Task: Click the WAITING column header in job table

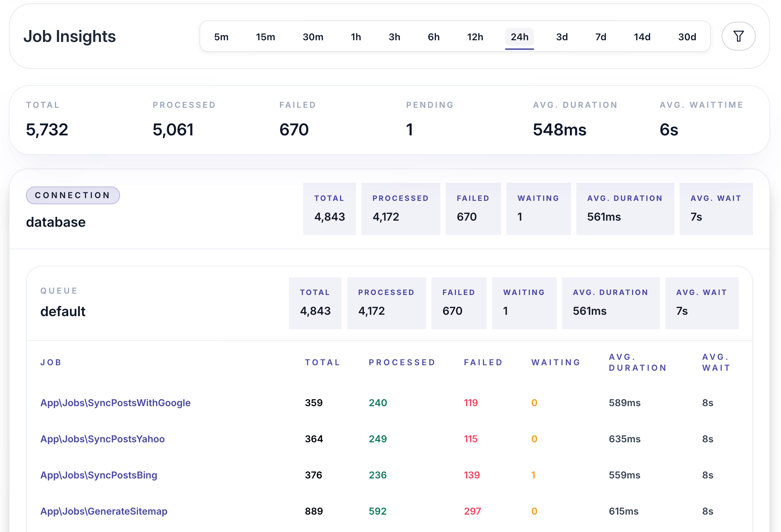Action: click(556, 362)
